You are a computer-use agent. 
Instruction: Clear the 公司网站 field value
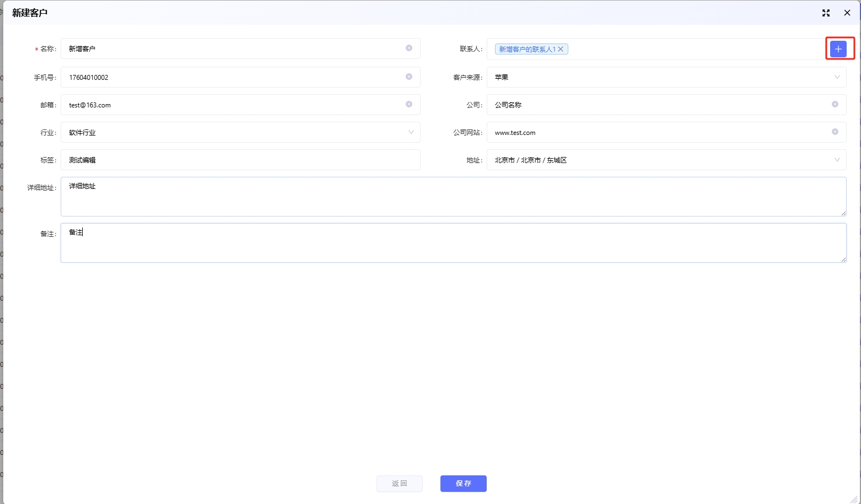(x=835, y=132)
